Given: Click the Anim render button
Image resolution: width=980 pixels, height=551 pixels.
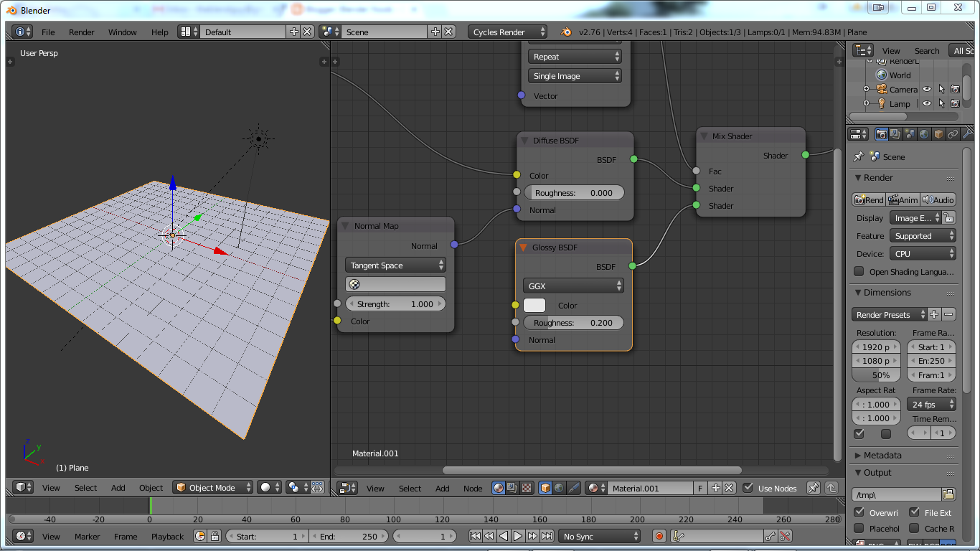Looking at the screenshot, I should [903, 200].
